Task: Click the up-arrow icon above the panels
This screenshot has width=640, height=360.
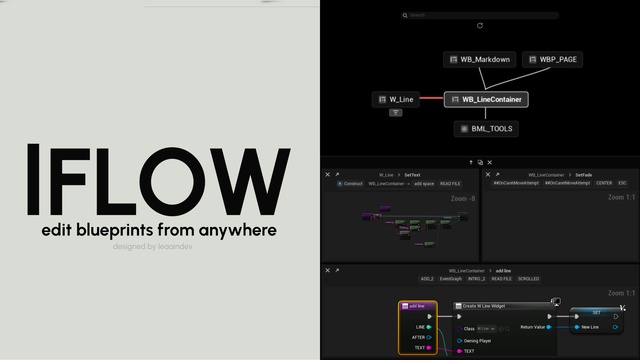Action: click(471, 162)
